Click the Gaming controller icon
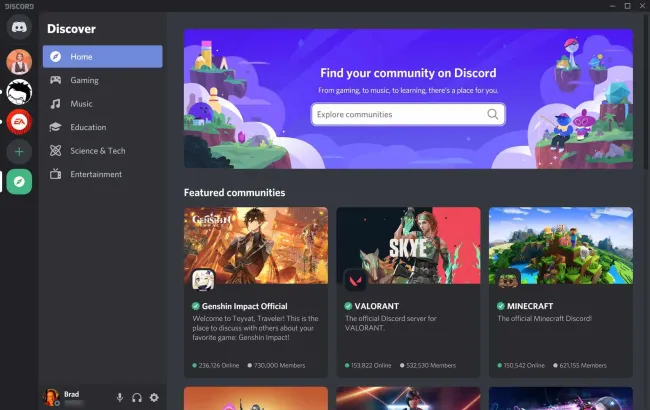The width and height of the screenshot is (650, 410). (x=56, y=80)
